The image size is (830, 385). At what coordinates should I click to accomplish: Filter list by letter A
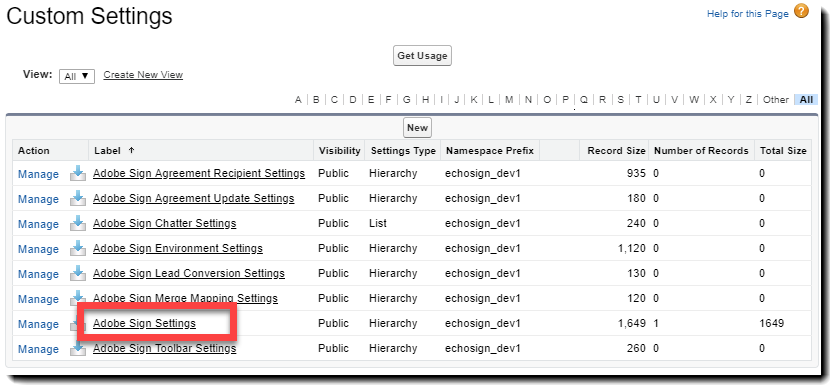pyautogui.click(x=298, y=100)
